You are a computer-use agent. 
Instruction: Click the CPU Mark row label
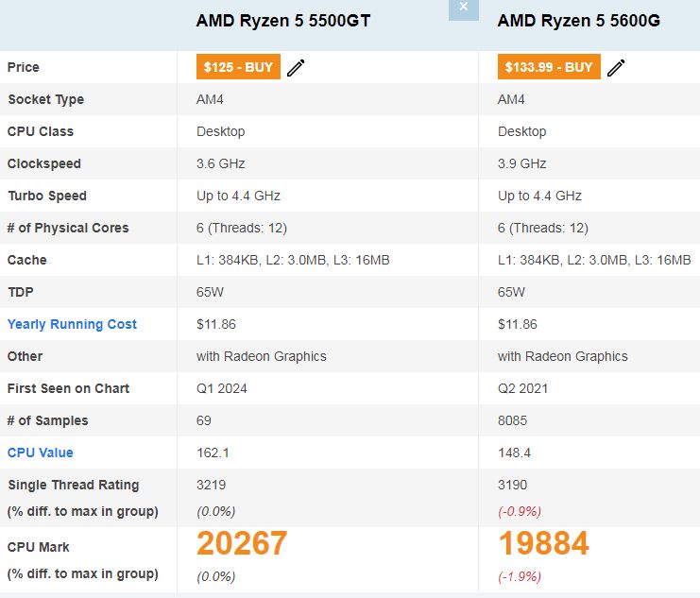pyautogui.click(x=39, y=547)
